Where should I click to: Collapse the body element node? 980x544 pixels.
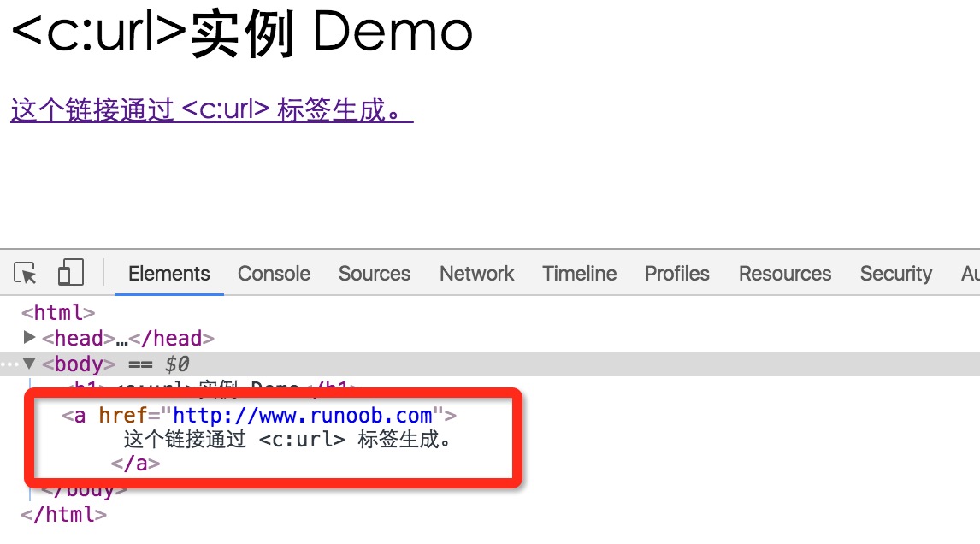point(30,364)
